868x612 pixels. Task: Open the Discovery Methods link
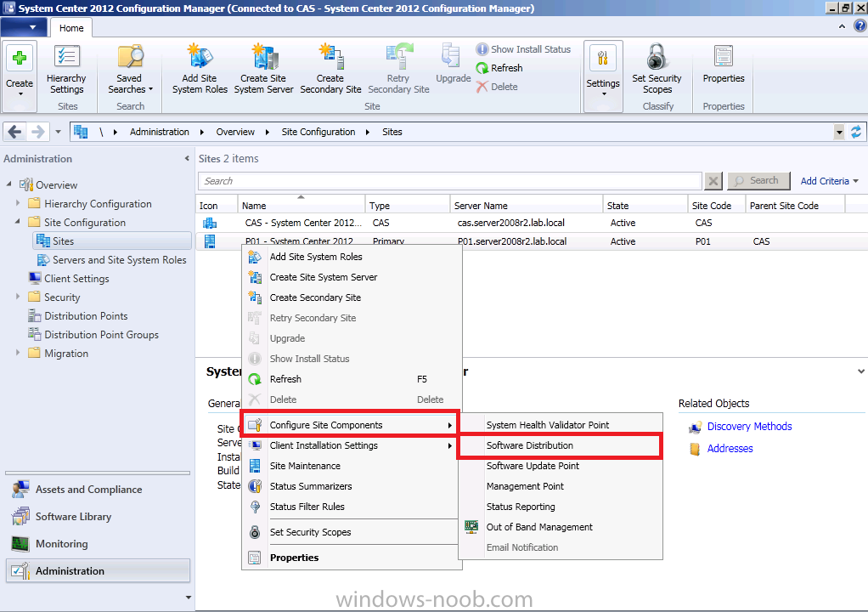click(x=750, y=427)
